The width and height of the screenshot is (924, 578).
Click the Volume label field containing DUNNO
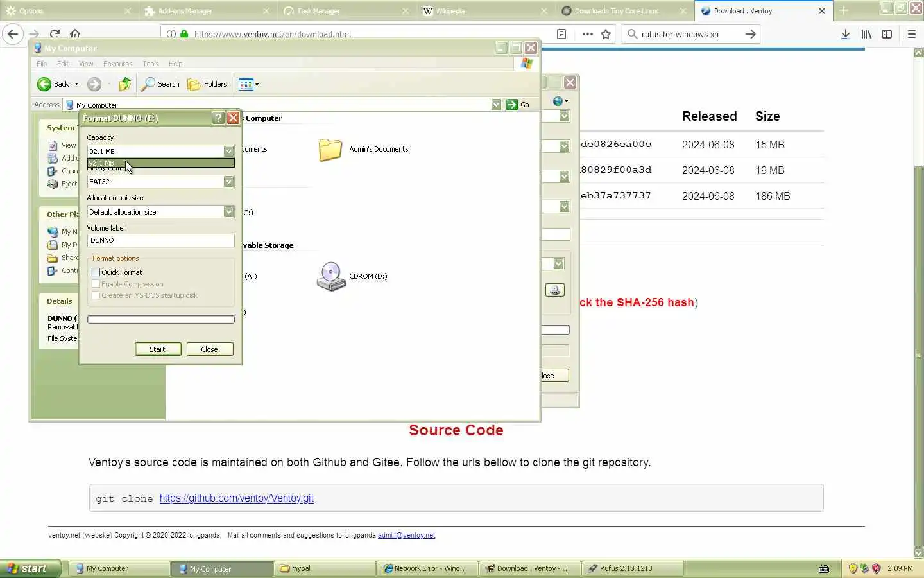point(161,240)
